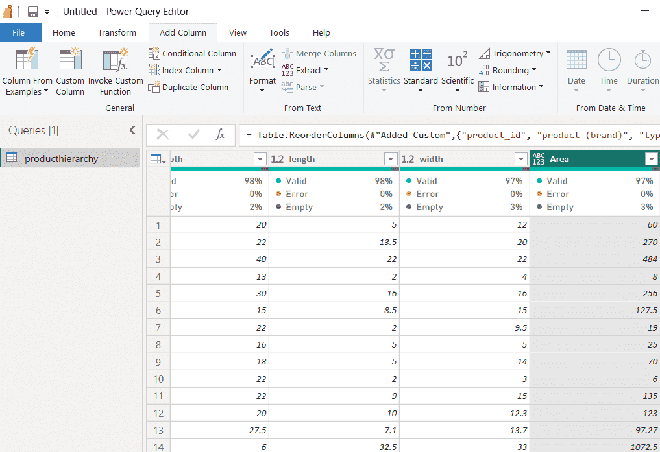The image size is (660, 452).
Task: Open the width column filter dropdown
Action: pos(521,159)
